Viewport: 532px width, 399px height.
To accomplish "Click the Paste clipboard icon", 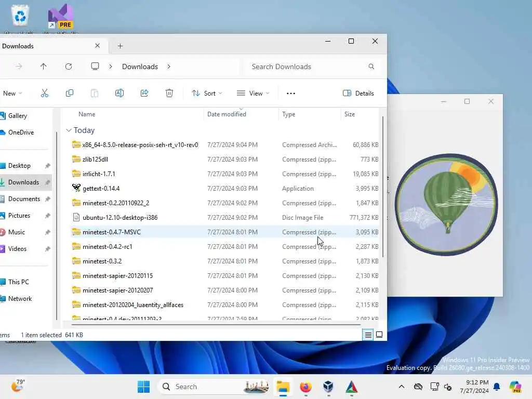I will [x=95, y=93].
